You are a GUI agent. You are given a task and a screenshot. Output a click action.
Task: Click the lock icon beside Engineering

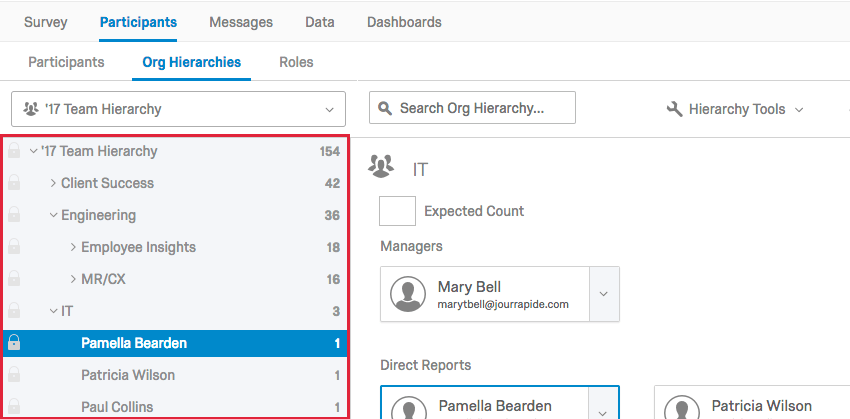click(x=14, y=215)
